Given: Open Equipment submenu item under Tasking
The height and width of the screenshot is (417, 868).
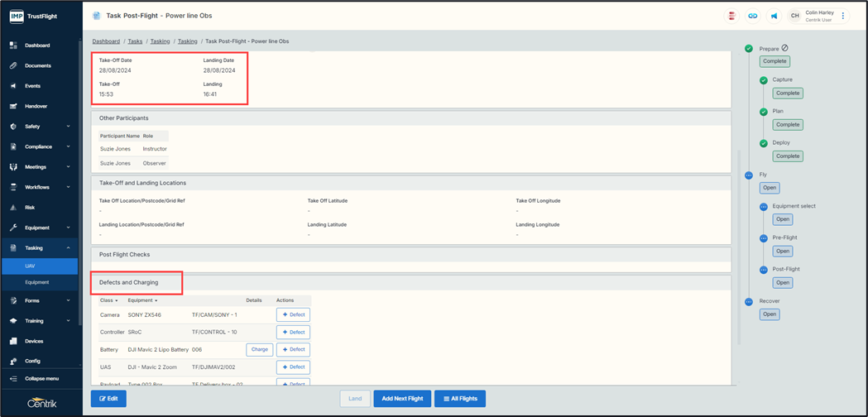Looking at the screenshot, I should click(x=37, y=282).
